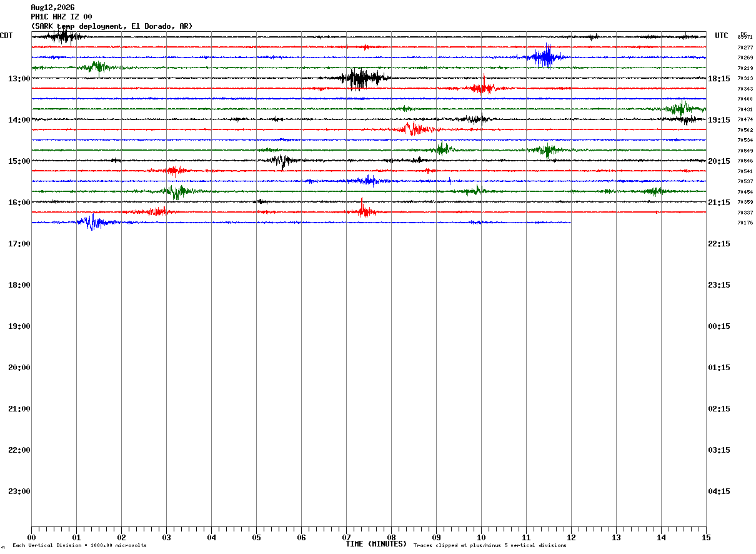The image size is (756, 554).
Task: Click the 01:15 UTC time label
Action: click(x=719, y=368)
